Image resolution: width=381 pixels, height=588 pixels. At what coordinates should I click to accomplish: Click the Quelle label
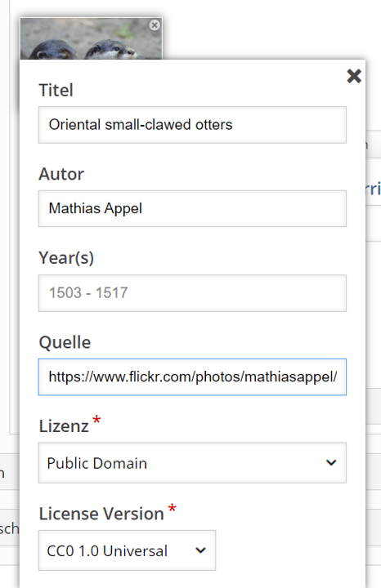65,342
